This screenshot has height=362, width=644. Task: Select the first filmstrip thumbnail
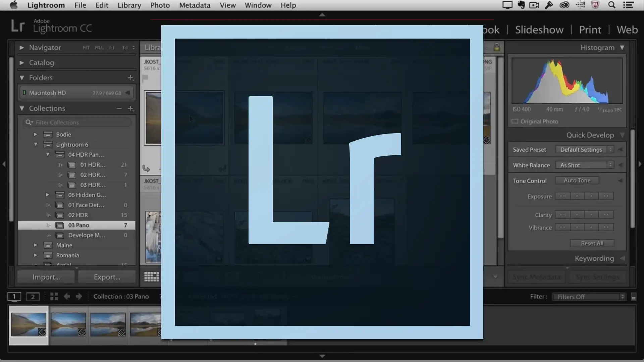pyautogui.click(x=29, y=324)
